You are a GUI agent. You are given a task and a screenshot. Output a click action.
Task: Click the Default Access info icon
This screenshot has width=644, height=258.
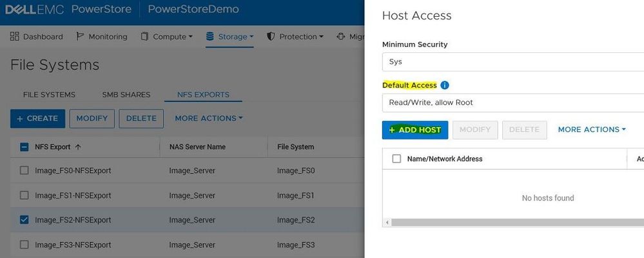point(444,85)
